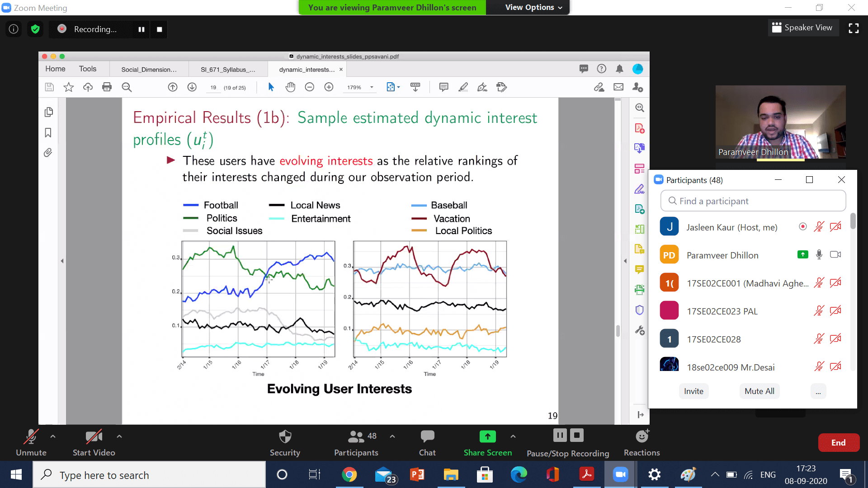Pause the recording at top left

142,29
